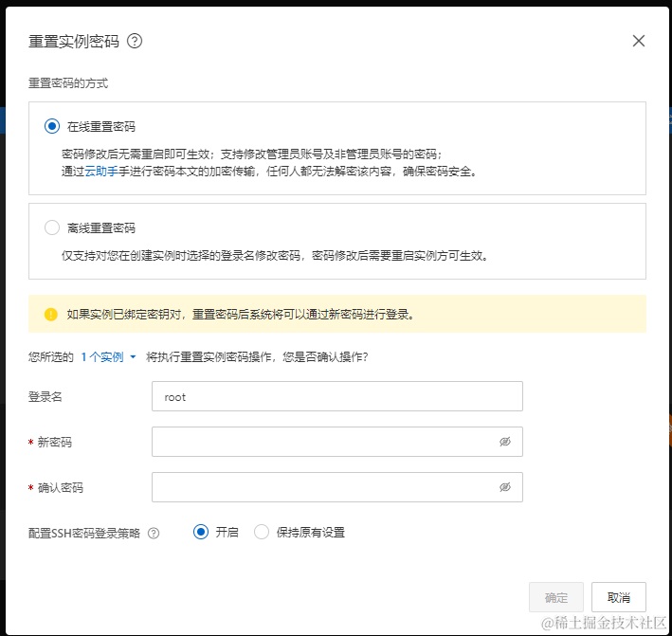Close the 重置实例密码 dialog
672x636 pixels.
tap(639, 41)
